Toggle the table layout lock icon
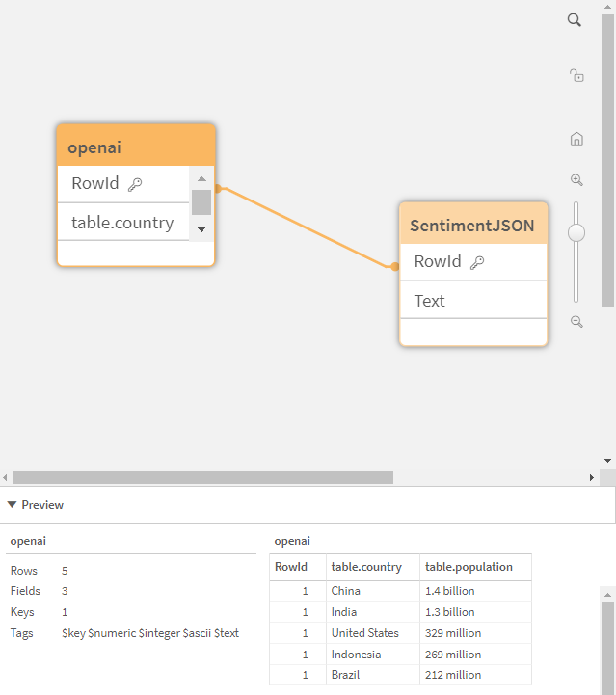The width and height of the screenshot is (616, 695). (576, 75)
